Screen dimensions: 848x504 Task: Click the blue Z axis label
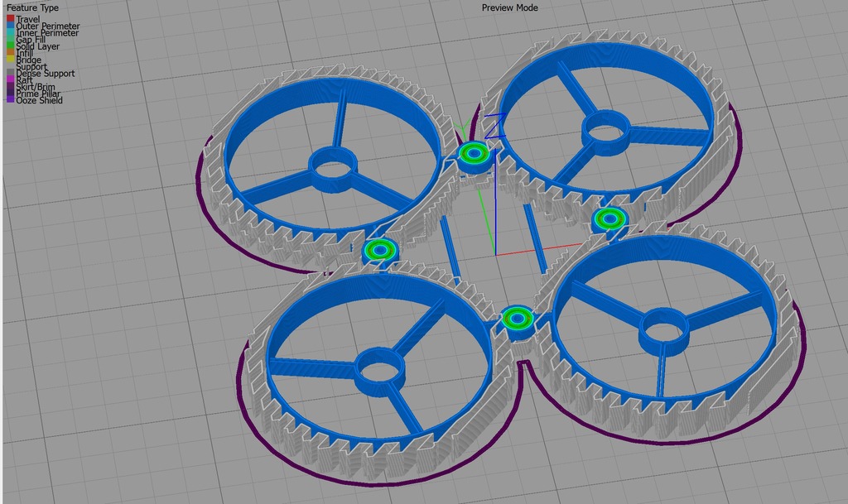coord(494,125)
